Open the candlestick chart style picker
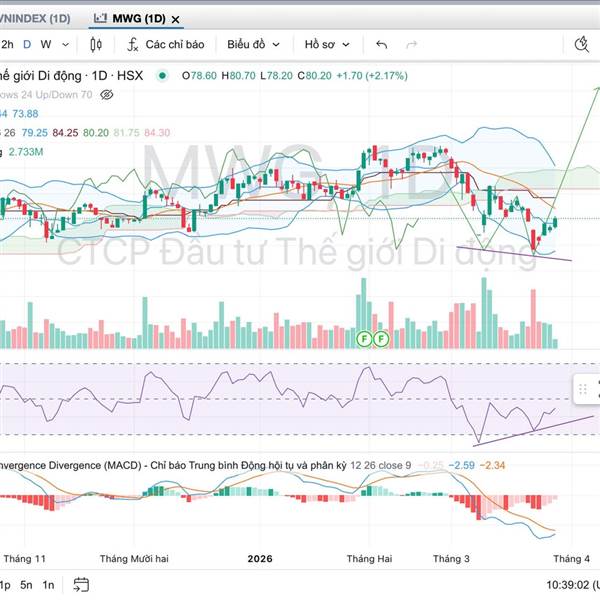Screen dimensions: 600x600 coord(96,45)
